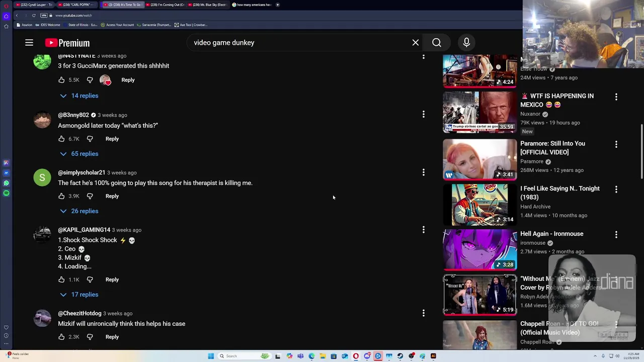Screen dimensions: 644x362
Task: Reply to the Asmongold comment
Action: [112, 139]
